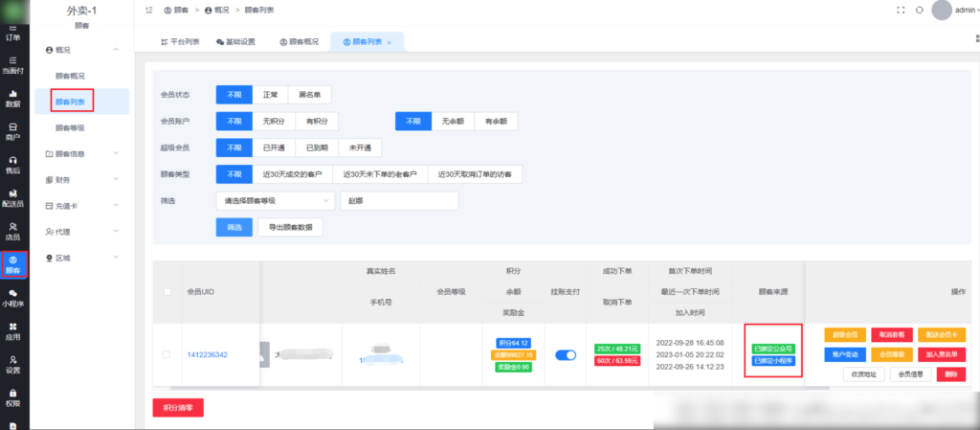Open the tab options grid icon at far right

(977, 38)
